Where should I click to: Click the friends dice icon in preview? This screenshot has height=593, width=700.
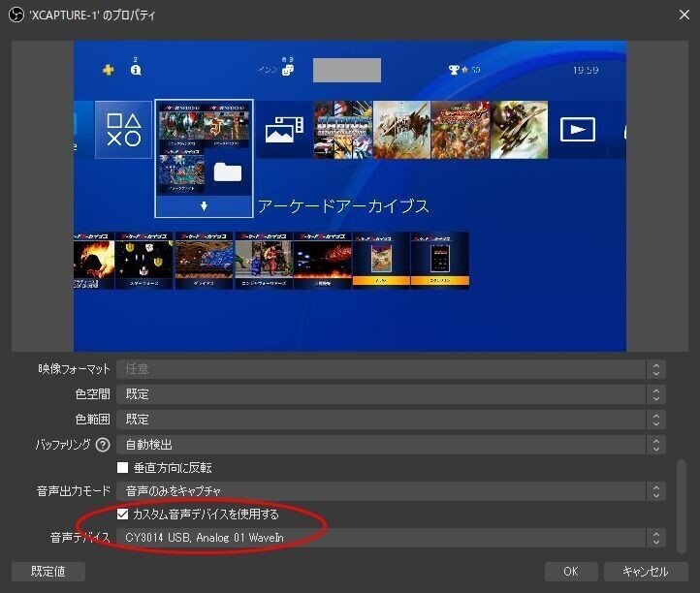288,70
